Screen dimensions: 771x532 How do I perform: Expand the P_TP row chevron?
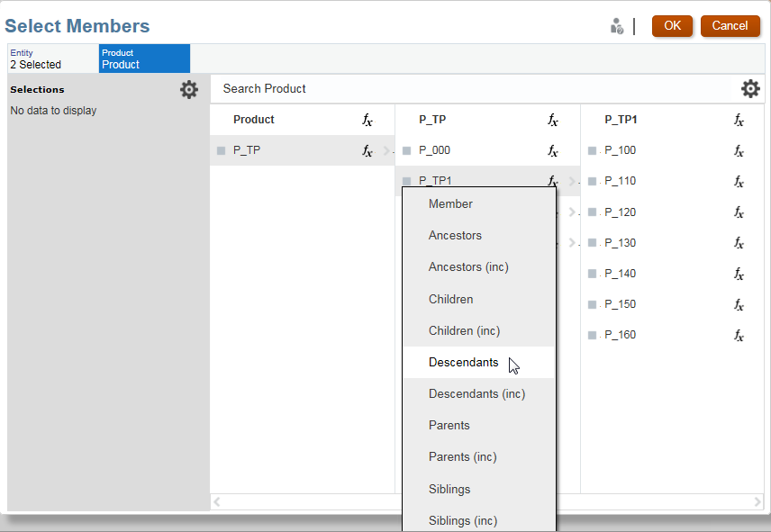pyautogui.click(x=386, y=151)
